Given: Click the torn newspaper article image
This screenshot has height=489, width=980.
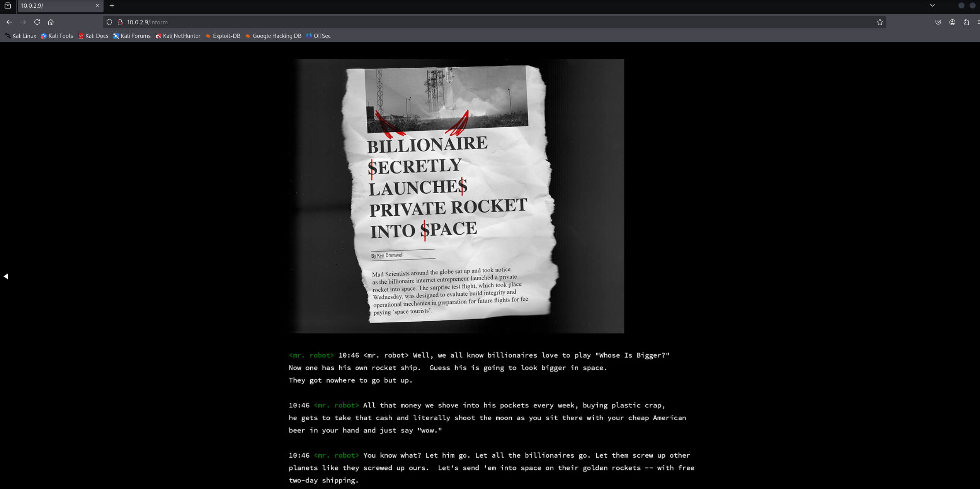Looking at the screenshot, I should coord(456,196).
